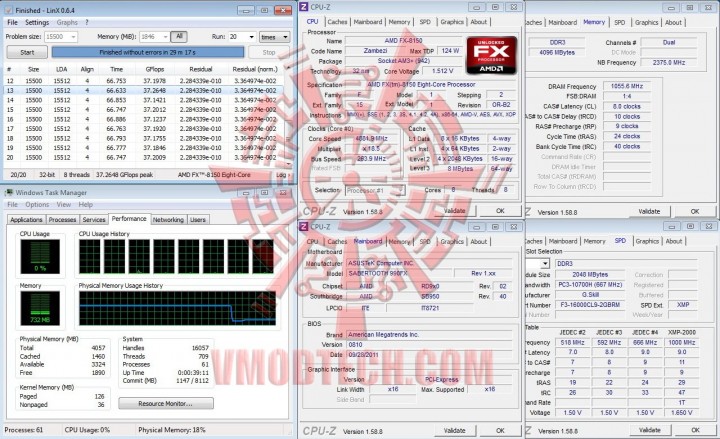Click the Physical Memory Usage History graph

point(177,308)
